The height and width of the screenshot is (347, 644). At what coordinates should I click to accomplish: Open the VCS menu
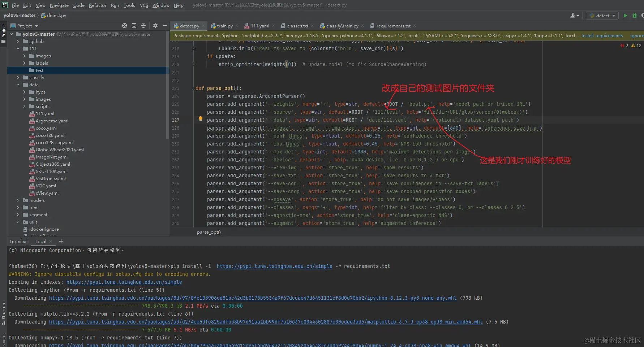(x=144, y=5)
